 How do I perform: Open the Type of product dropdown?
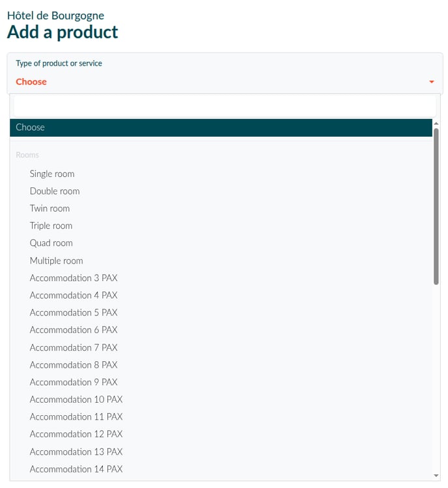coord(225,74)
